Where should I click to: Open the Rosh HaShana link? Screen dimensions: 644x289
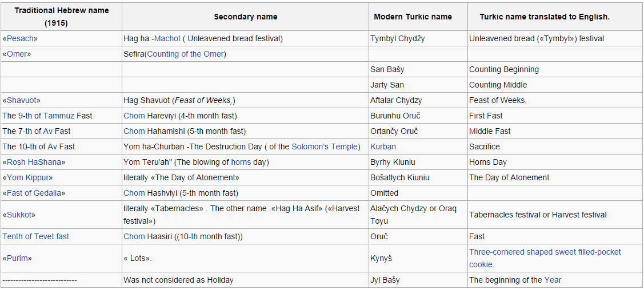click(x=34, y=162)
